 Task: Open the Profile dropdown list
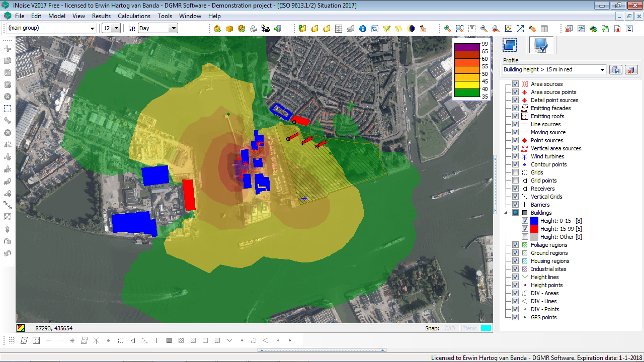[602, 70]
